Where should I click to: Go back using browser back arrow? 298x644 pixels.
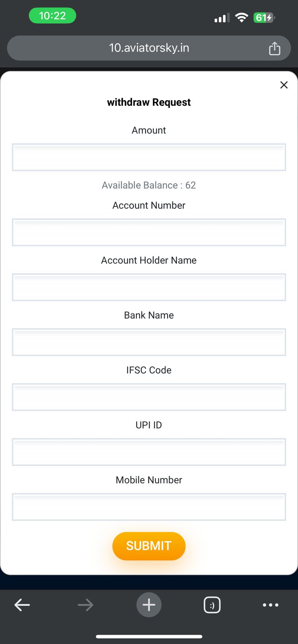pyautogui.click(x=22, y=605)
